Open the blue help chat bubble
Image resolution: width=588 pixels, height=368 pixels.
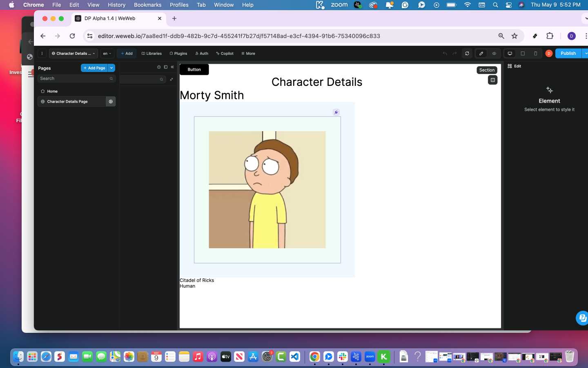(583, 318)
